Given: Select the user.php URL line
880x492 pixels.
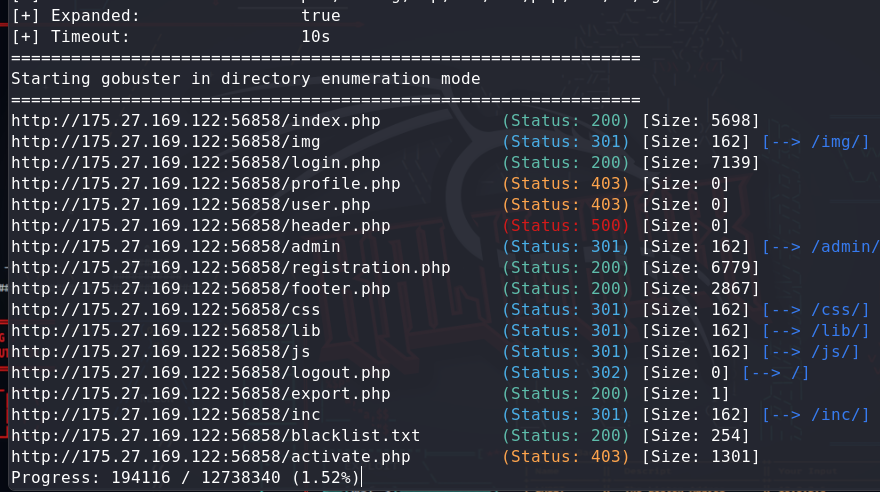Looking at the screenshot, I should pos(190,205).
